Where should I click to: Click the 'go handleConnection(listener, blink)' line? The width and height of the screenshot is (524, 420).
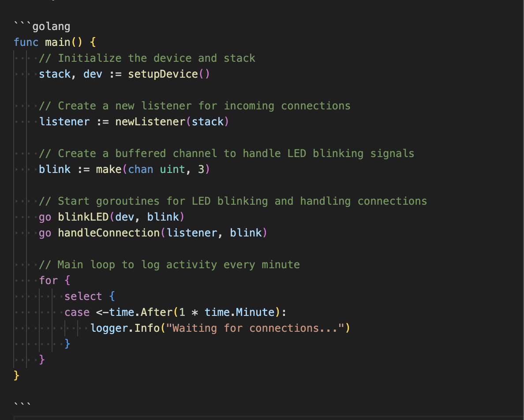(x=153, y=233)
